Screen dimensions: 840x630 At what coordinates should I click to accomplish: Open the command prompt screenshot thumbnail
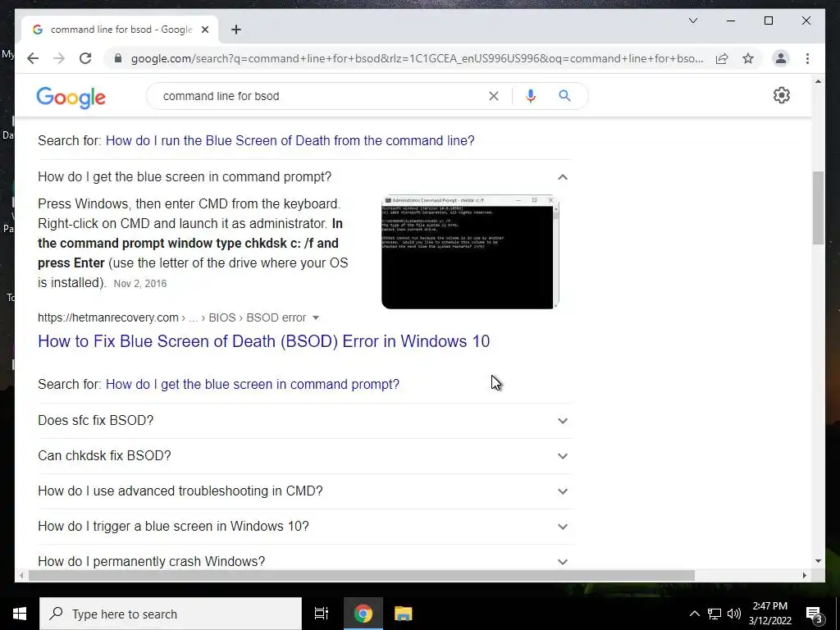(x=470, y=252)
